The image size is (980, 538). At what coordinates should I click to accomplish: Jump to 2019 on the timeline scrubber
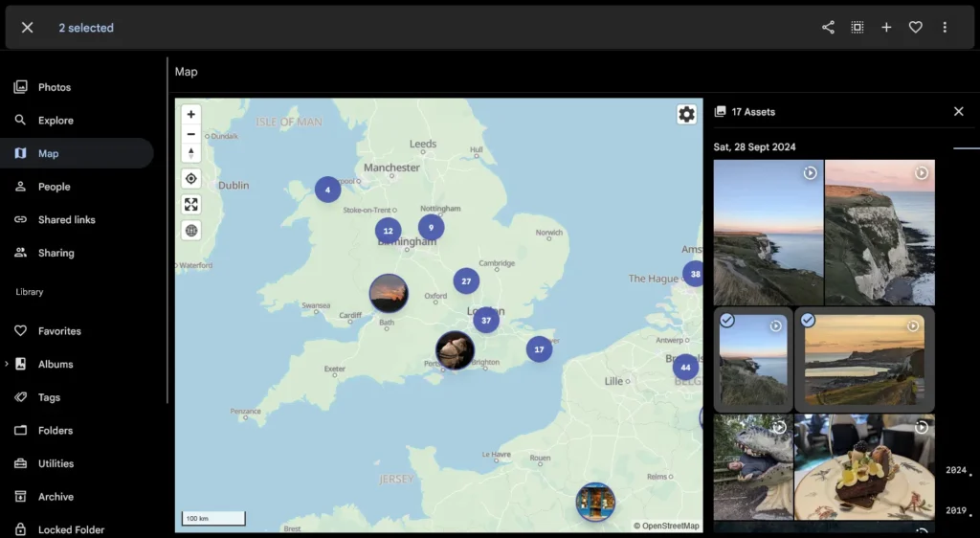pos(955,510)
